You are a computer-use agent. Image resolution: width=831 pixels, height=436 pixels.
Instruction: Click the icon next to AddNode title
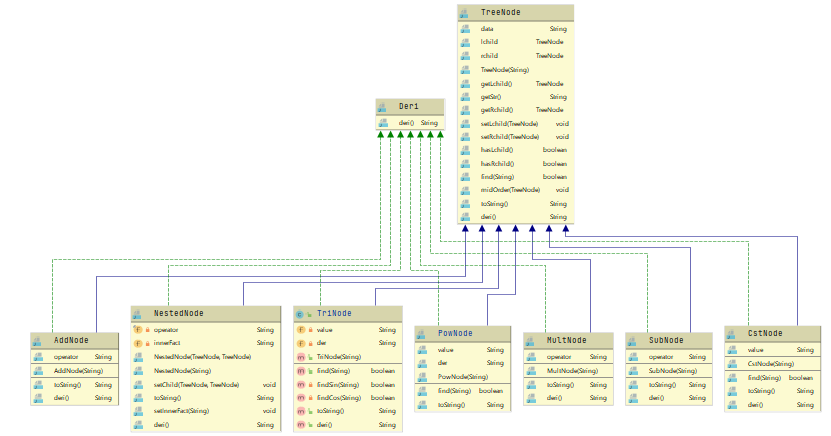click(x=37, y=341)
